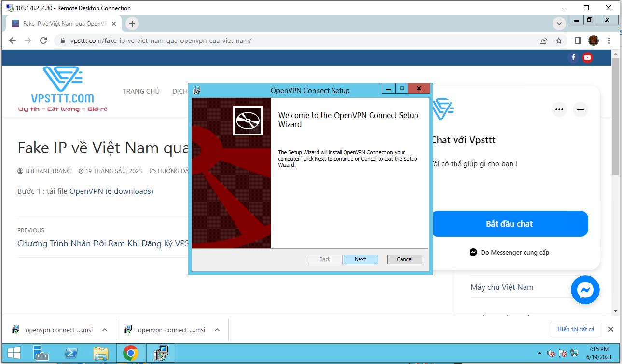This screenshot has height=364, width=622.
Task: Open Máy chủ Việt Nam sidebar link
Action: coord(502,287)
